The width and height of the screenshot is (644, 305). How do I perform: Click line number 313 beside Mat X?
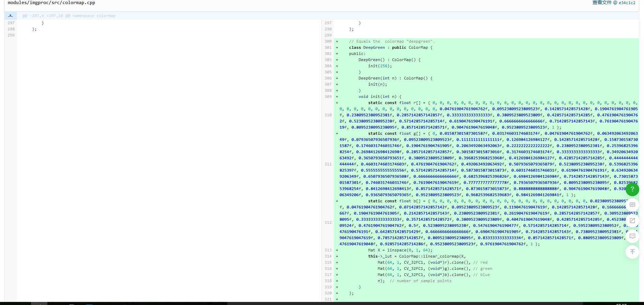pyautogui.click(x=328, y=250)
